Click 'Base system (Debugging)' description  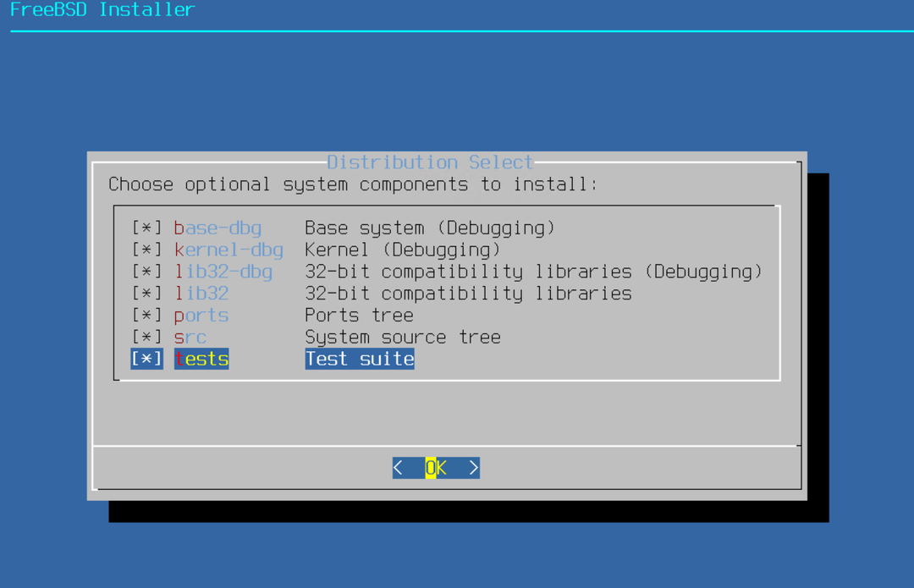pos(430,228)
